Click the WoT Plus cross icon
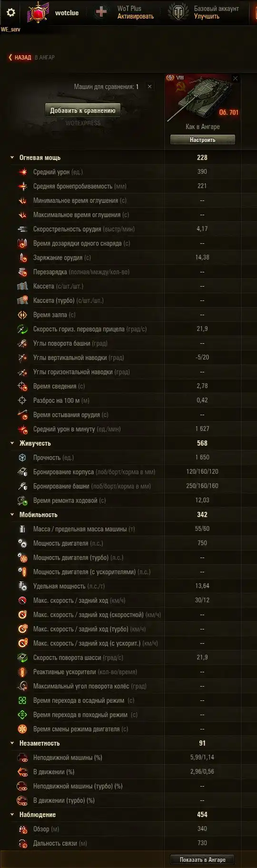 pyautogui.click(x=101, y=12)
